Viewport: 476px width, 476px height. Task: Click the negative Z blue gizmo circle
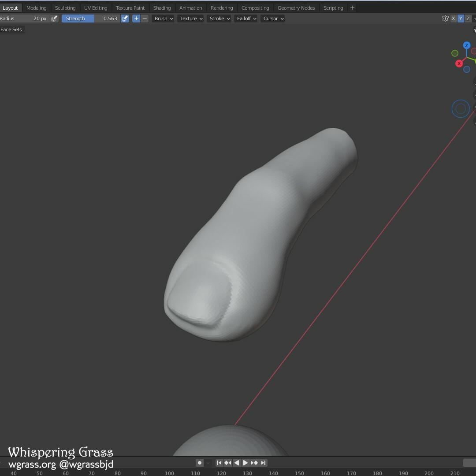point(467,69)
